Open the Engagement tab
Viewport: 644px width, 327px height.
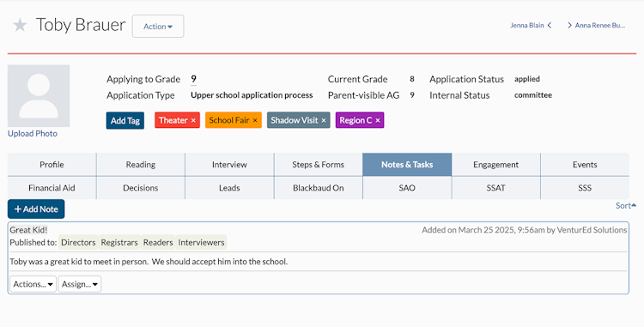(495, 165)
